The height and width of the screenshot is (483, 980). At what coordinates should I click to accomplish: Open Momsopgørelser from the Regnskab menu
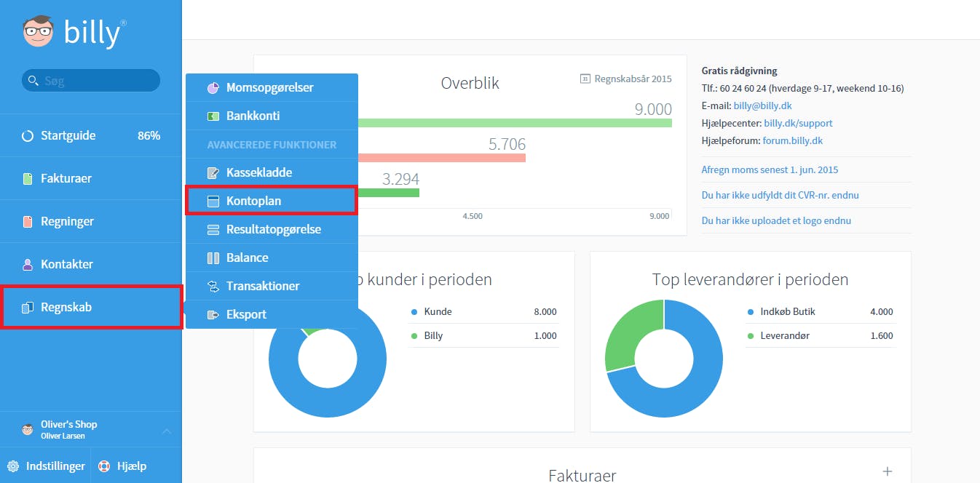coord(272,88)
